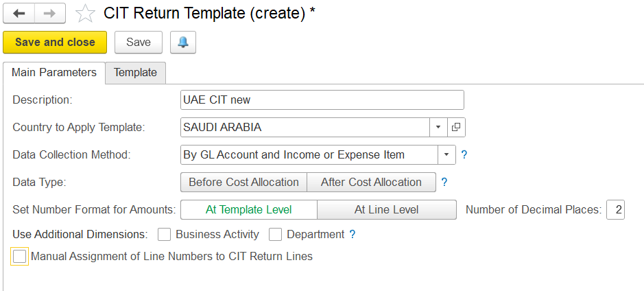
Task: Expand the Country to Apply Template dropdown
Action: click(438, 128)
